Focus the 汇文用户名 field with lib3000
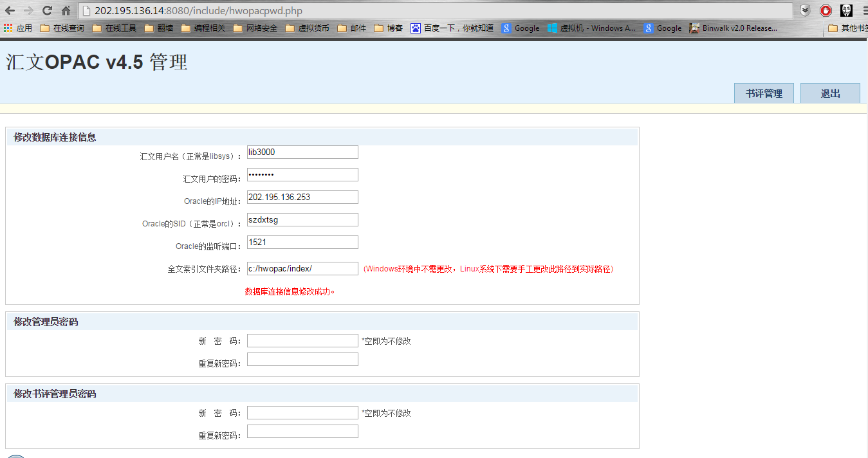 point(302,152)
